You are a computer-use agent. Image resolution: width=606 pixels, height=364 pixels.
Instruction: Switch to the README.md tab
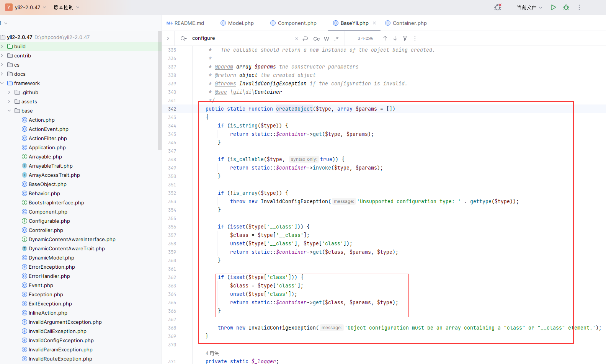click(x=185, y=23)
